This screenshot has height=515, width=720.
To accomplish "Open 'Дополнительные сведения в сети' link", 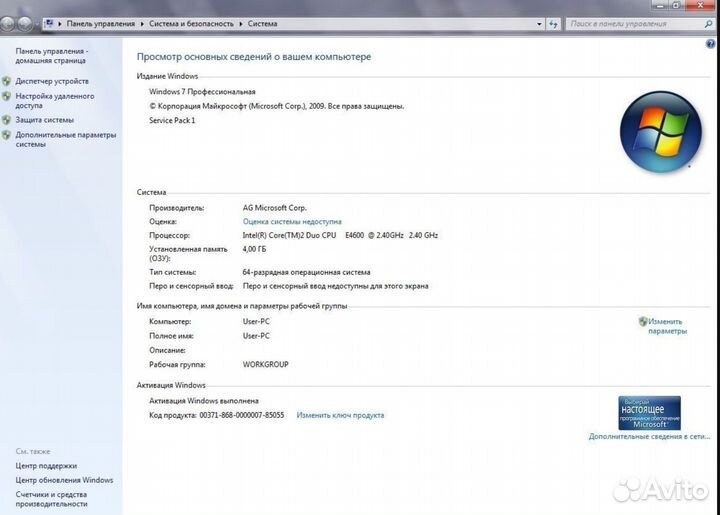I will 649,436.
